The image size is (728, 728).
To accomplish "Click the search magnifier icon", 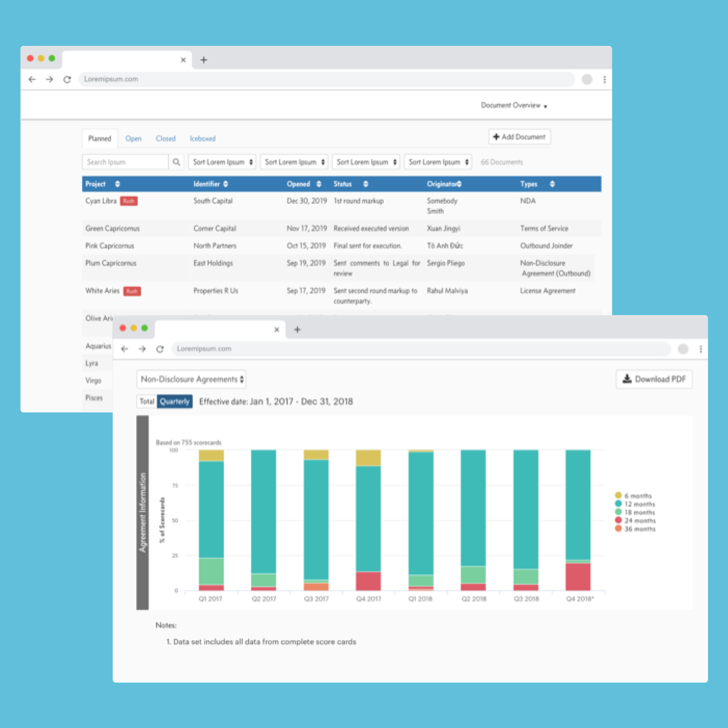I will pos(177,162).
